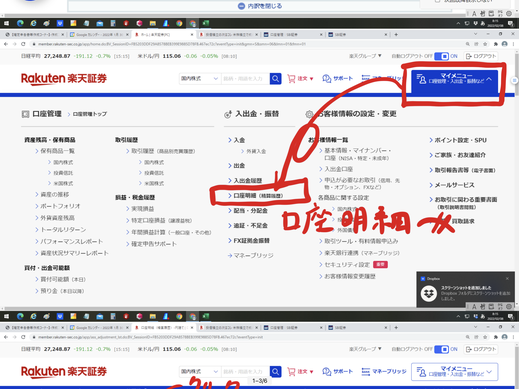Viewport: 519px width, 389px height.
Task: Click 内訳を閉じる minus icon at top
Action: click(x=241, y=6)
